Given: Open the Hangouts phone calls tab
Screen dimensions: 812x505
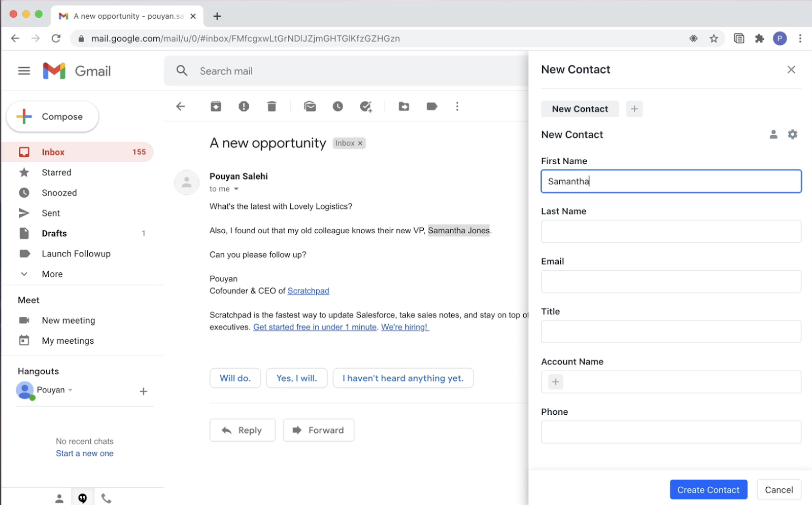Looking at the screenshot, I should (106, 498).
